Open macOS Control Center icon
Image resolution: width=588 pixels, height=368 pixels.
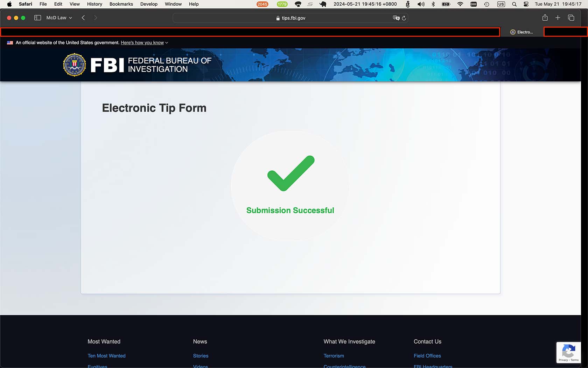[x=526, y=4]
